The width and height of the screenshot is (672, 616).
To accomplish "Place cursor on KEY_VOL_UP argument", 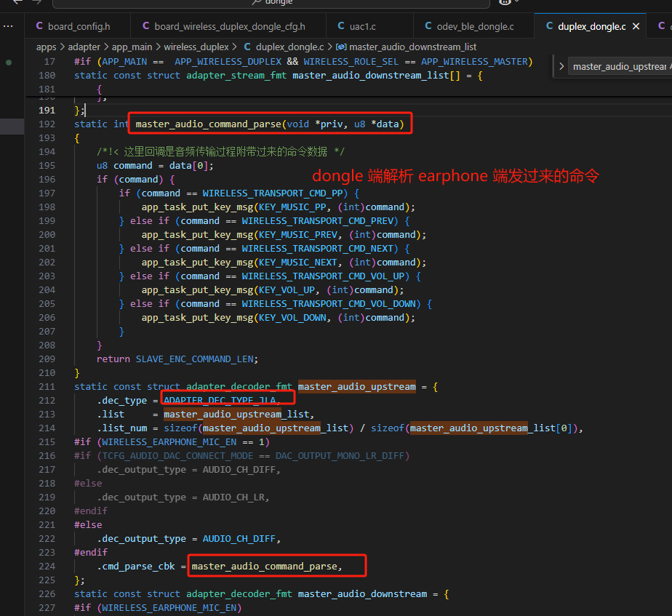I will tap(287, 290).
